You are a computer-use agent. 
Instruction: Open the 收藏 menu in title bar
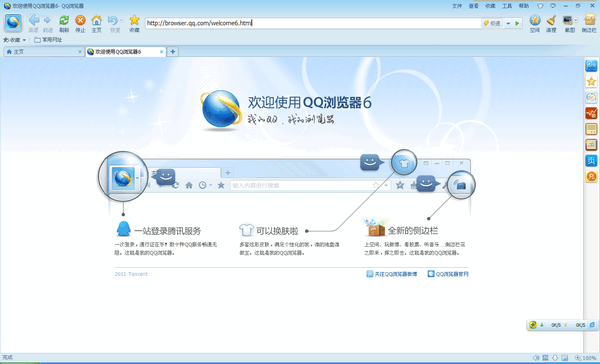(490, 6)
